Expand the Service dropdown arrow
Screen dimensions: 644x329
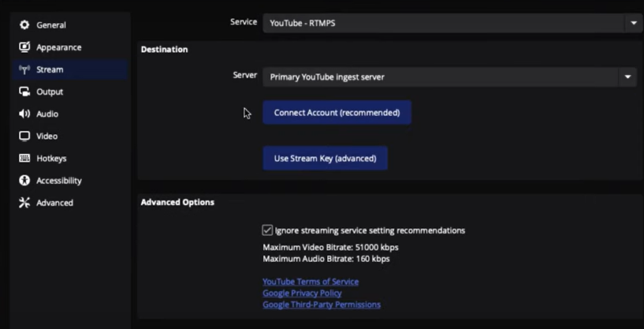pos(633,24)
